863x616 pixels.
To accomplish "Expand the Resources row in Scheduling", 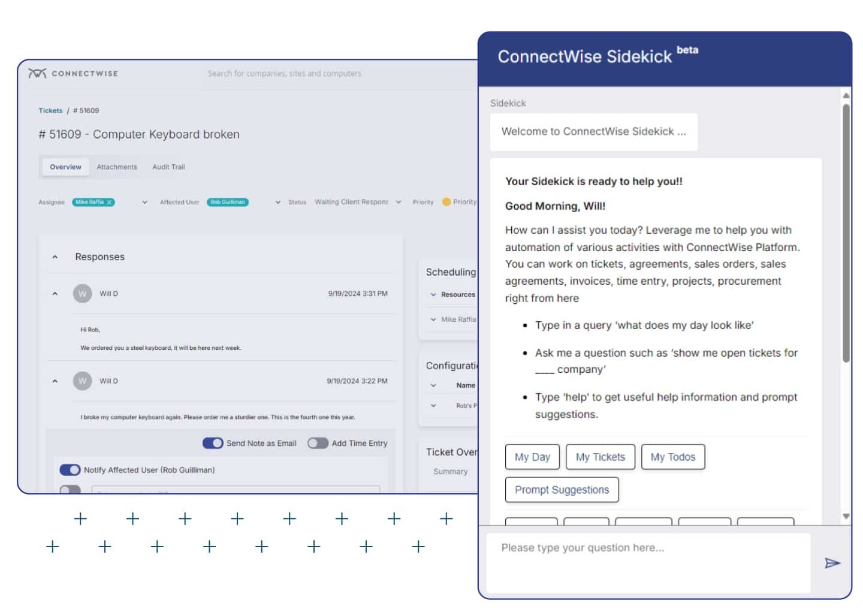I will click(x=433, y=295).
